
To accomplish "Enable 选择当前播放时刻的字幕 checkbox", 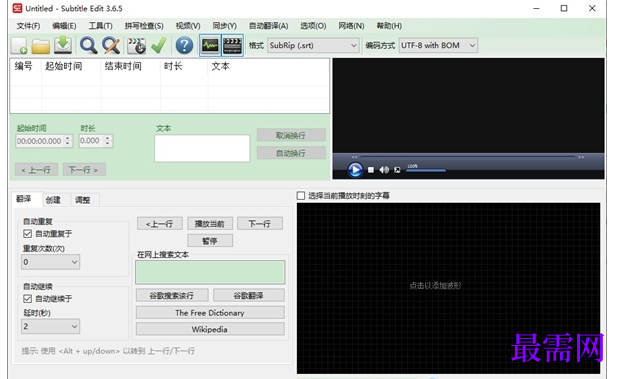I will tap(301, 195).
